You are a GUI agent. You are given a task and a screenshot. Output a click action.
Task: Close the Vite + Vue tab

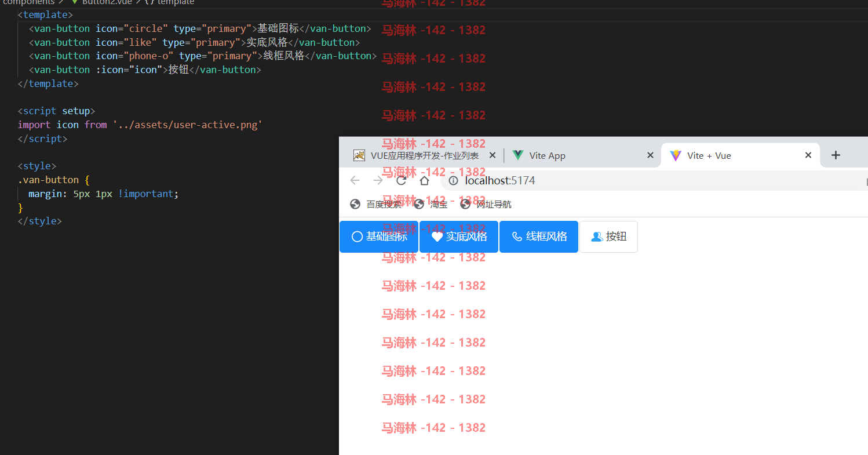[808, 155]
